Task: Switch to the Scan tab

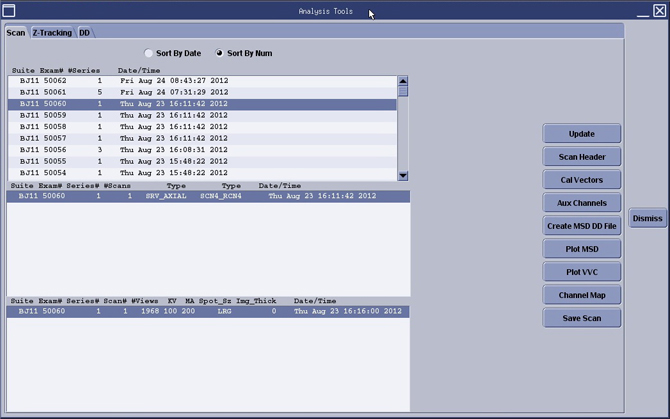Action: tap(16, 32)
